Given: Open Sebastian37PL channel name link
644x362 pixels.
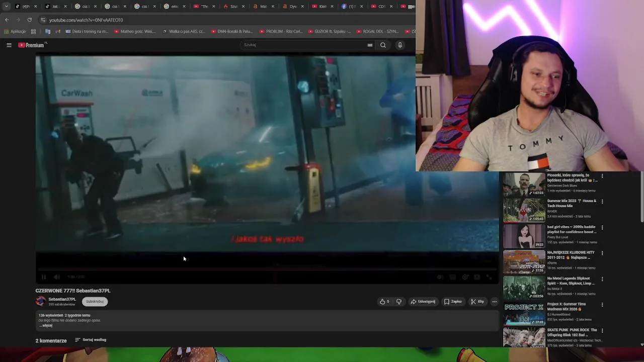Looking at the screenshot, I should pos(62,299).
